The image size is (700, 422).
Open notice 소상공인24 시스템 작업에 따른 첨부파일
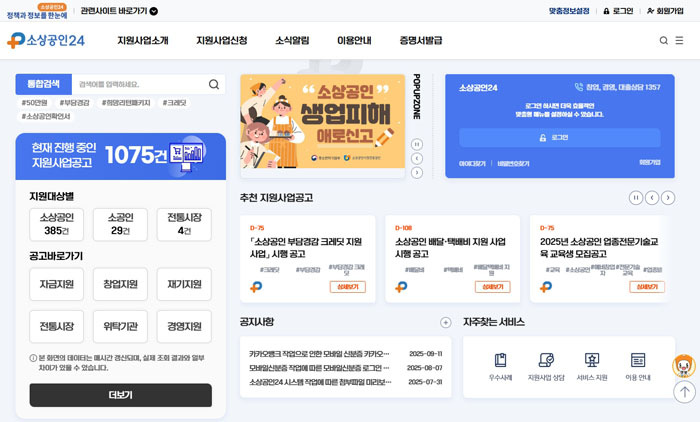click(320, 382)
